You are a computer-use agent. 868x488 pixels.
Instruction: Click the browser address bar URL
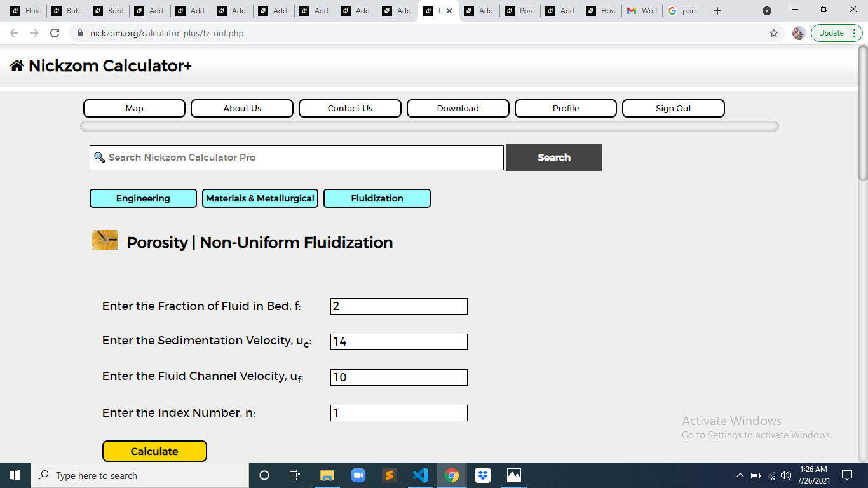(x=166, y=33)
